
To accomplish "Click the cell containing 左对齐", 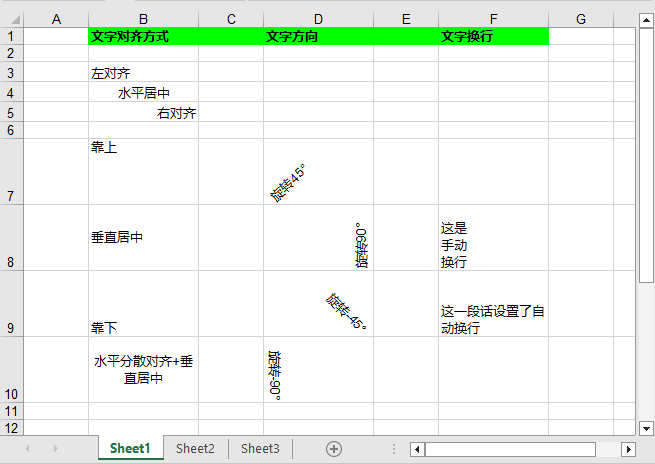I will coord(143,72).
